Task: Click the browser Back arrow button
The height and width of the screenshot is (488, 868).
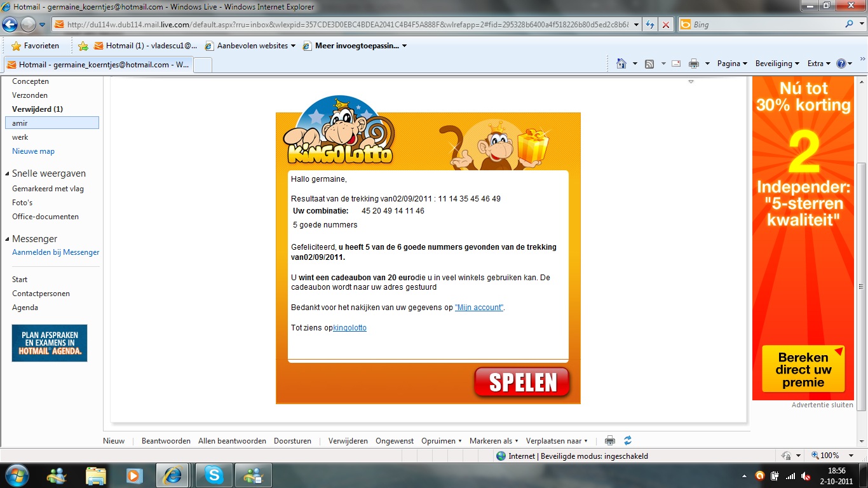Action: point(10,25)
